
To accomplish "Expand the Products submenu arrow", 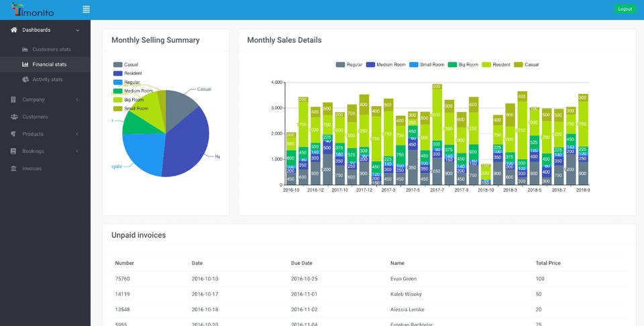I will point(77,134).
